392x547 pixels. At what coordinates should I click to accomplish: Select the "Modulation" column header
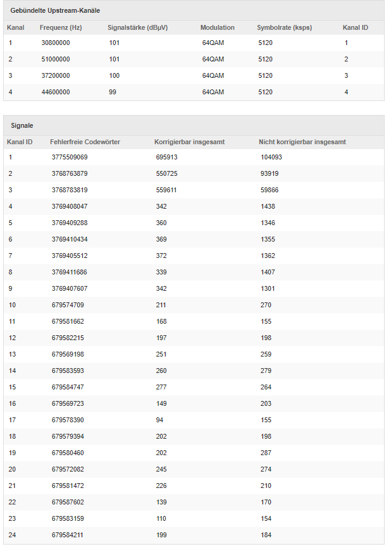pos(217,27)
